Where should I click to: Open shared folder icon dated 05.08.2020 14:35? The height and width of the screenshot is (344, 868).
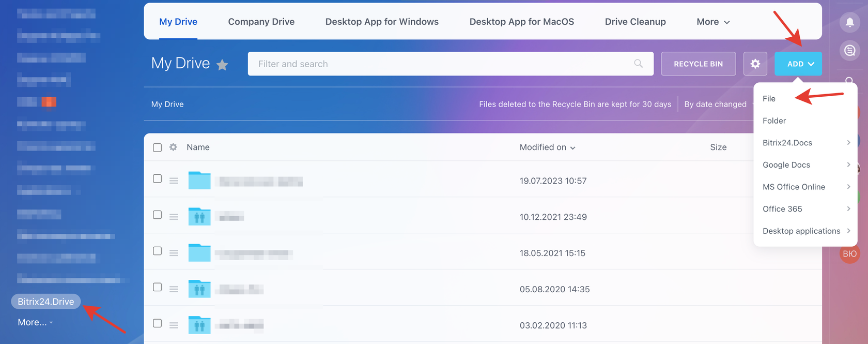(x=199, y=289)
